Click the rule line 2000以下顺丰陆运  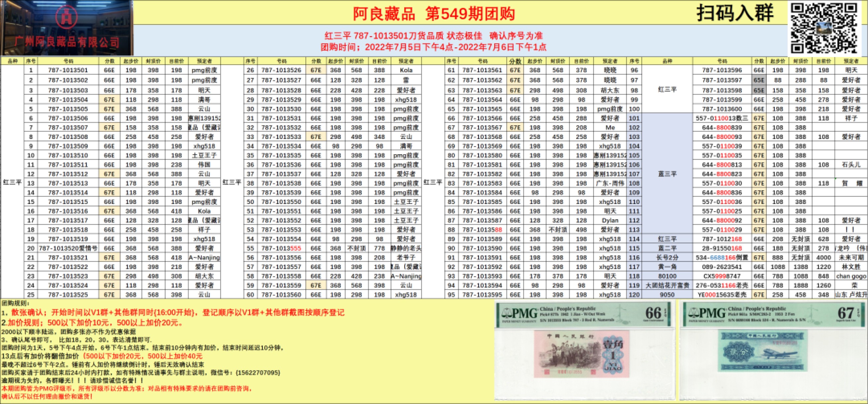(68, 332)
